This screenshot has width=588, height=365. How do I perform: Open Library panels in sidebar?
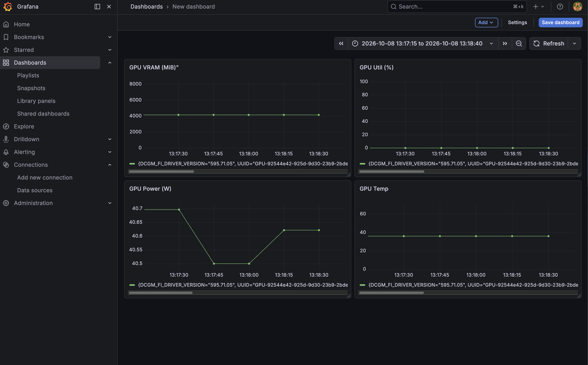[x=36, y=101]
